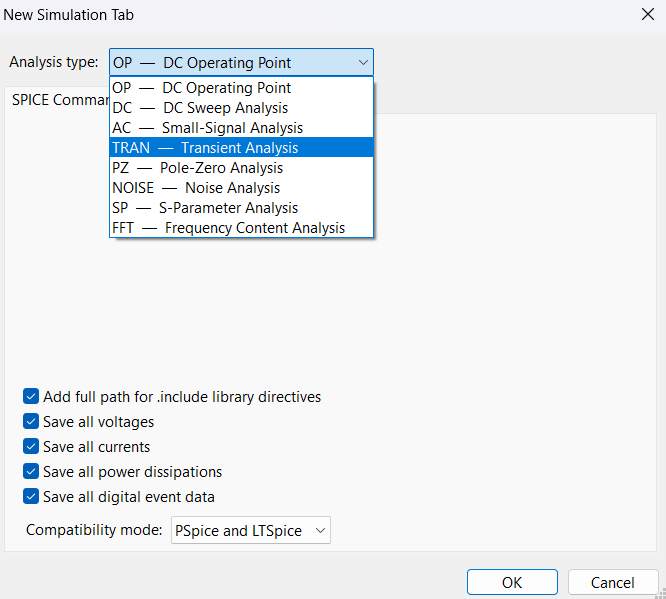Screen dimensions: 666x599
Task: Close the dialog with the X icon
Action: click(x=648, y=14)
